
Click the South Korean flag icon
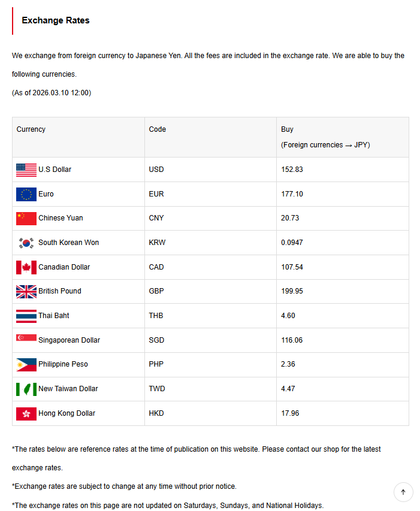[26, 243]
